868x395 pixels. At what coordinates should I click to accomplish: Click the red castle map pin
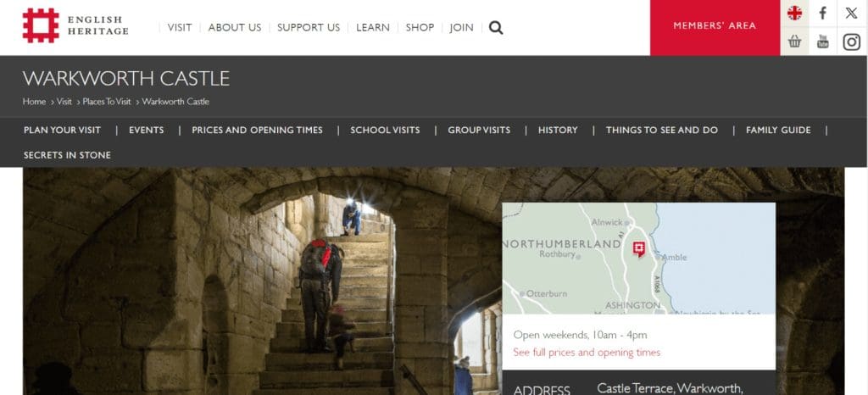coord(639,249)
